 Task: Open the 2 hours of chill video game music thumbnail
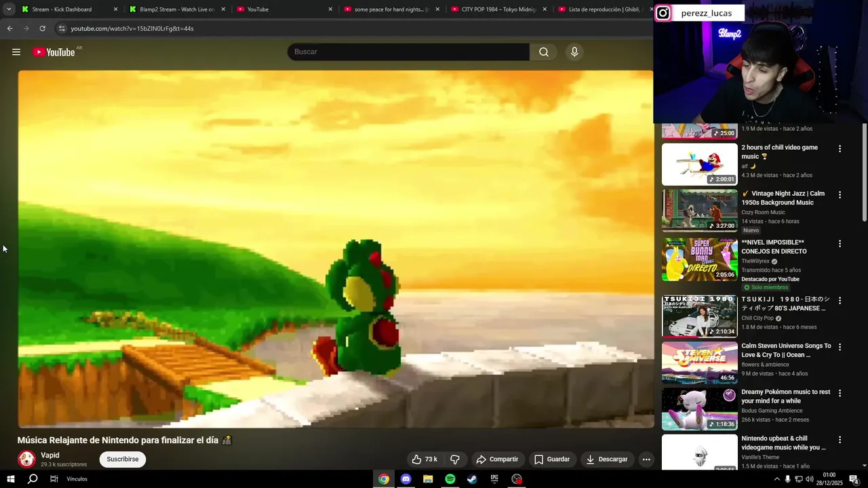699,164
